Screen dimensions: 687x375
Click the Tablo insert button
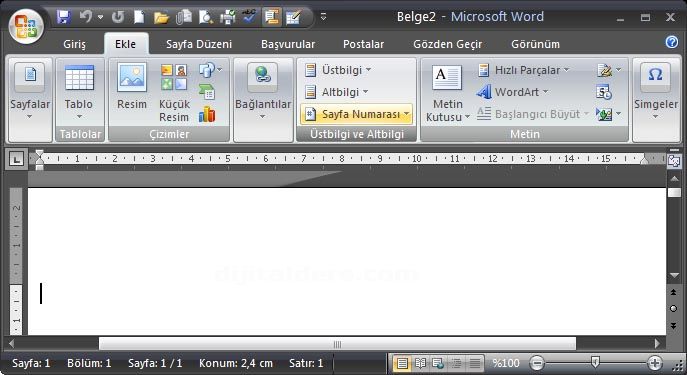tap(79, 91)
